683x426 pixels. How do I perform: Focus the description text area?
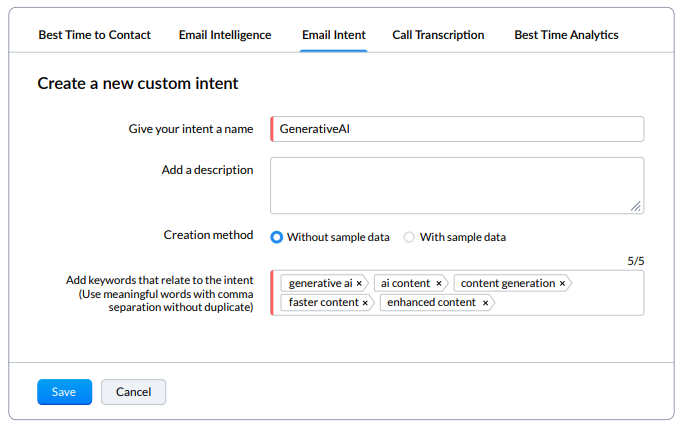point(456,185)
